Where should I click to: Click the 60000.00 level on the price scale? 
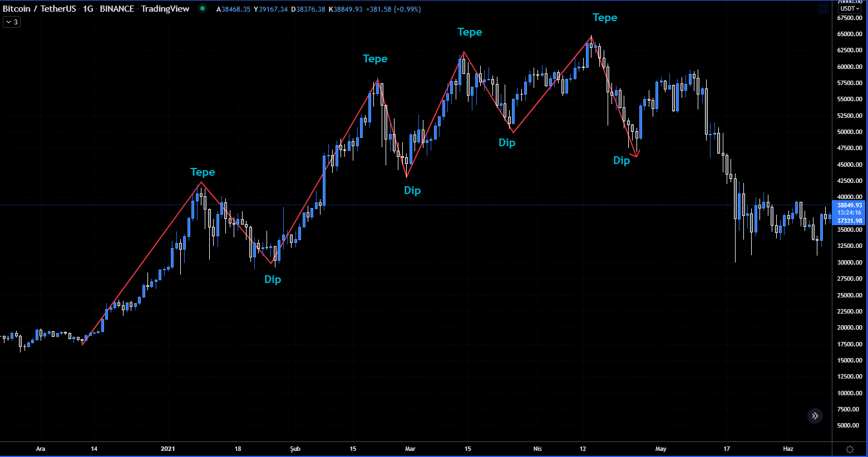[x=849, y=67]
